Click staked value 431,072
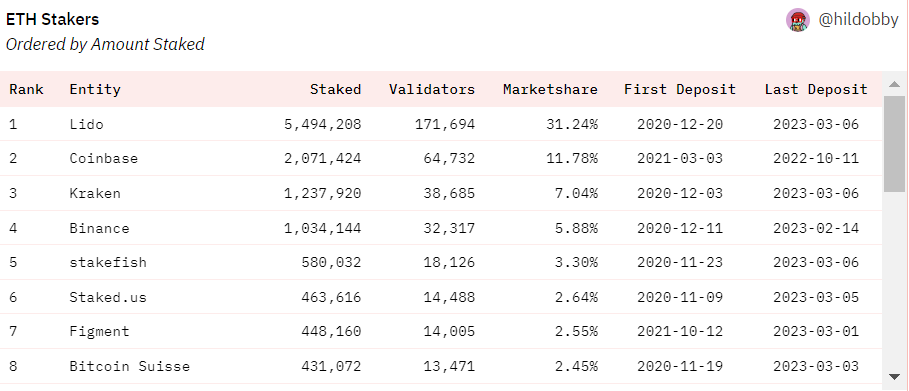 tap(331, 366)
